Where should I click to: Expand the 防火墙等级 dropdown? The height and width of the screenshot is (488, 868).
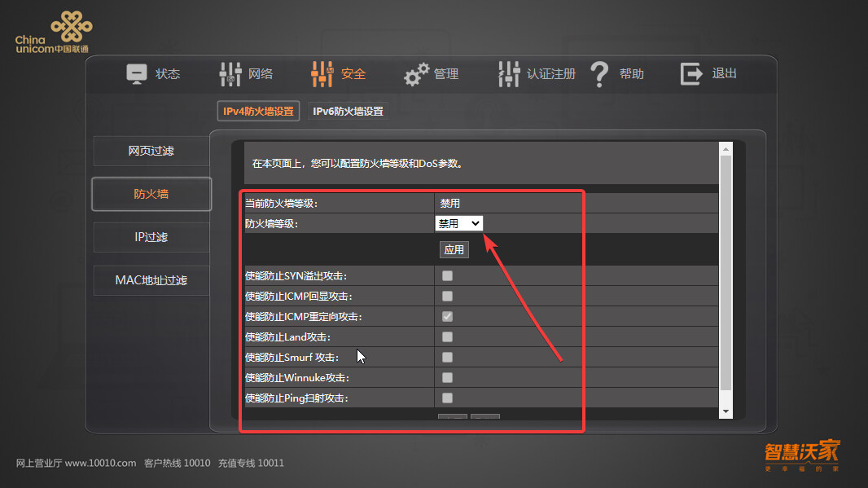459,223
